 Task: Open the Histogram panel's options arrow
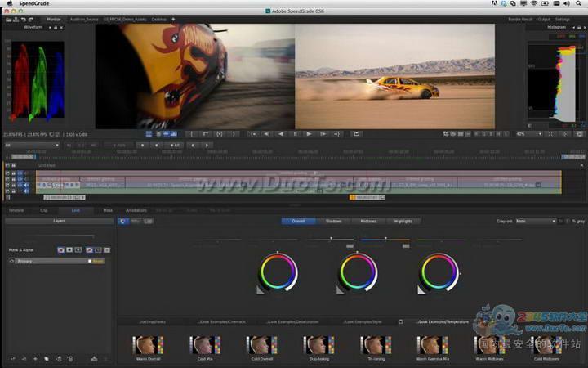pyautogui.click(x=573, y=28)
